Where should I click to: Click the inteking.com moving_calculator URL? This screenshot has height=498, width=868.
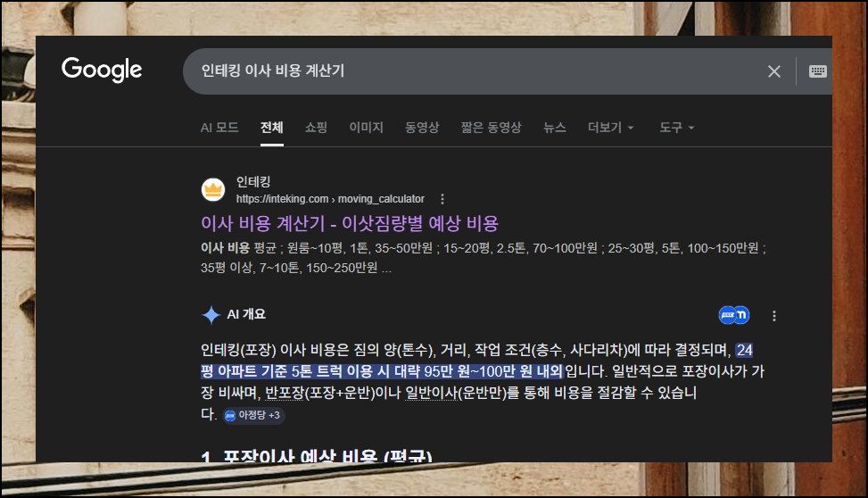[x=330, y=199]
